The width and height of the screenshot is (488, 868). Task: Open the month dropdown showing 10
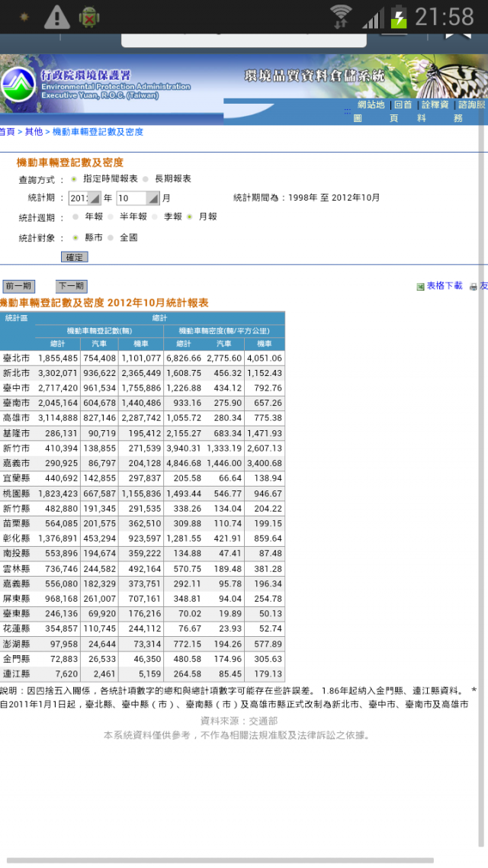point(138,198)
